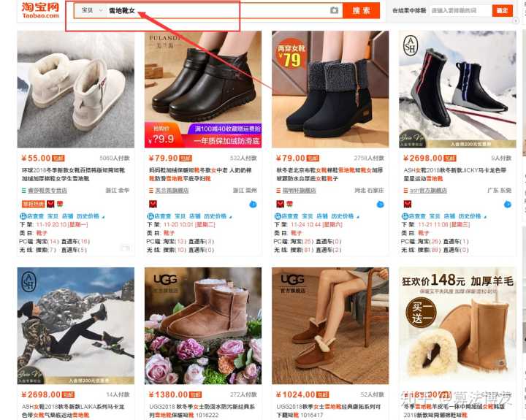Click the 确定 confirm button
Image resolution: width=526 pixels, height=420 pixels.
502,10
